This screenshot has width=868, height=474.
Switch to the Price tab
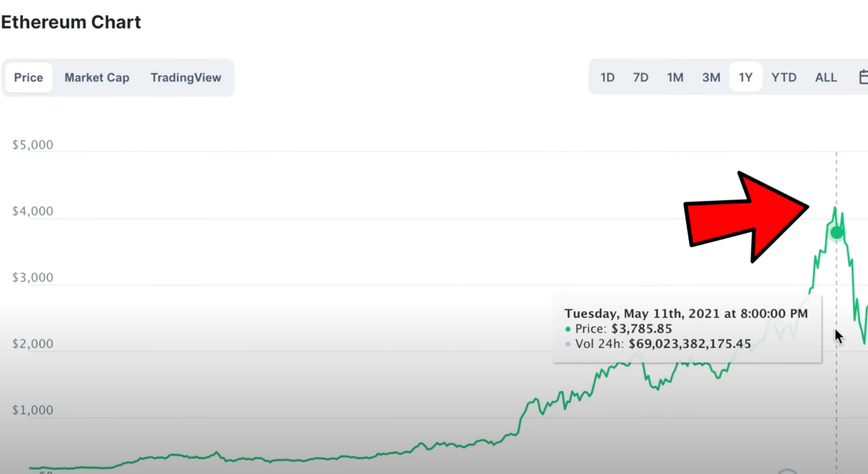pyautogui.click(x=29, y=78)
